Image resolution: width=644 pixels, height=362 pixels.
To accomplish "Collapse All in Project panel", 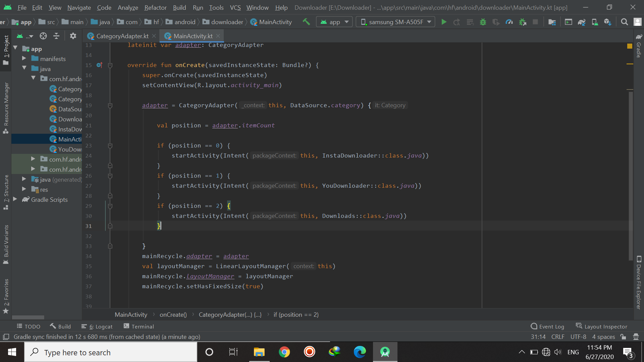I will click(x=56, y=36).
